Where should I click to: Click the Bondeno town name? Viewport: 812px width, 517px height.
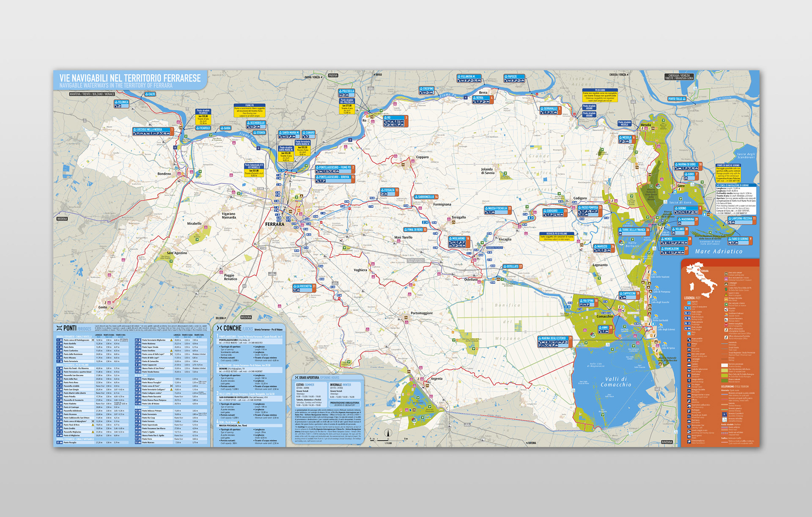[164, 174]
